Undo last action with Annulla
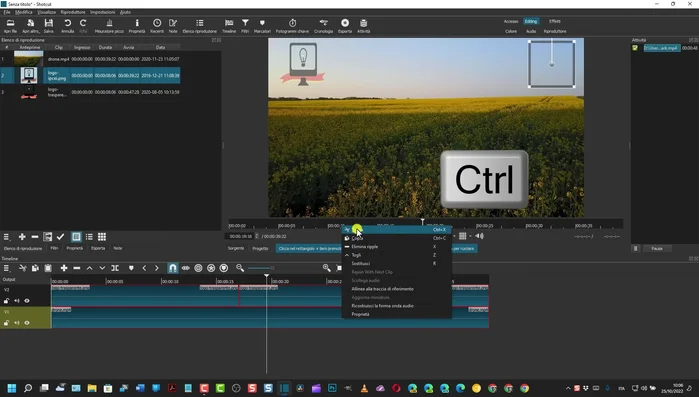This screenshot has height=397, width=699. click(67, 26)
